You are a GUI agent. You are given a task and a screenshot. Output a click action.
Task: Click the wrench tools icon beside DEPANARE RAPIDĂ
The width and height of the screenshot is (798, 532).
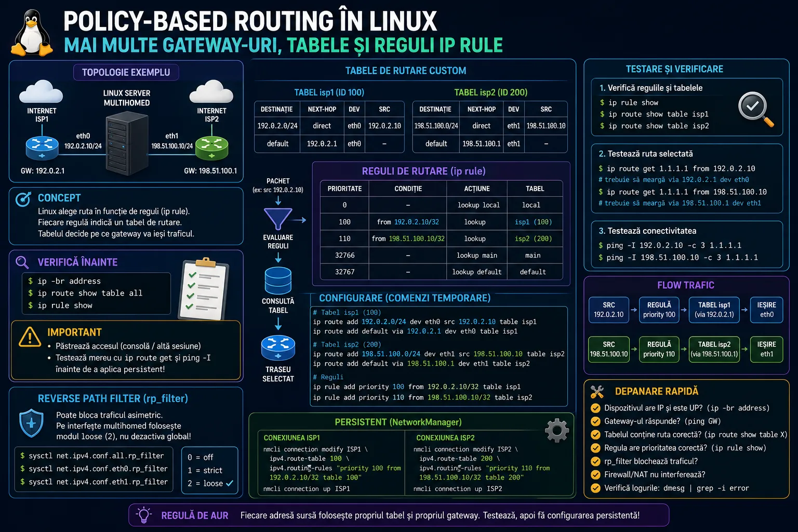[x=597, y=392]
